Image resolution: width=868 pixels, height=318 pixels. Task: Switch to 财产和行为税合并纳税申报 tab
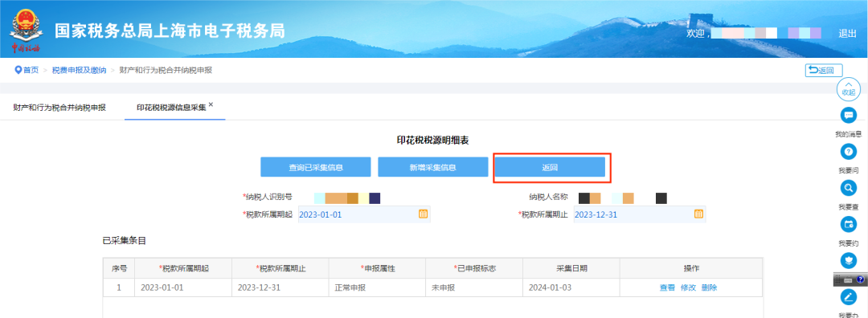click(x=59, y=108)
